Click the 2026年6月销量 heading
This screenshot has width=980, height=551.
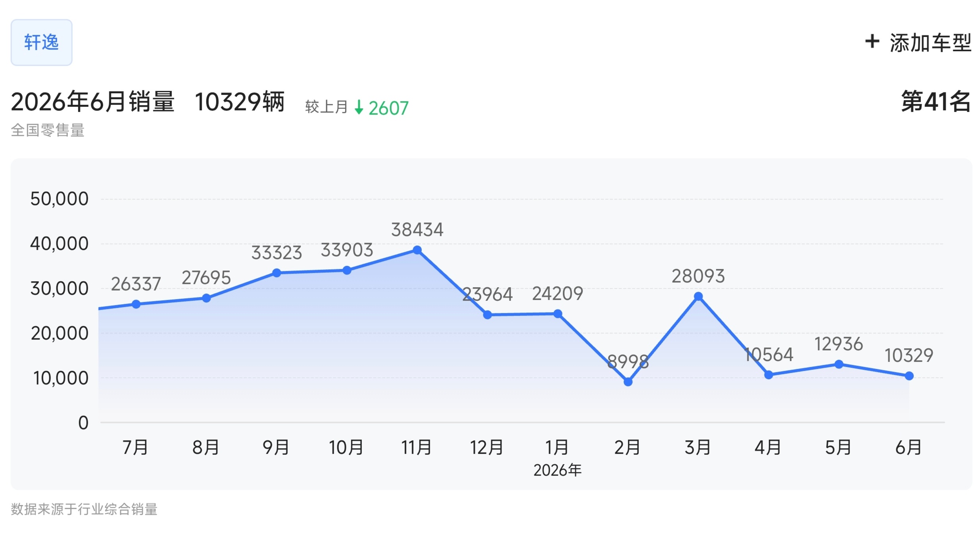click(x=93, y=102)
